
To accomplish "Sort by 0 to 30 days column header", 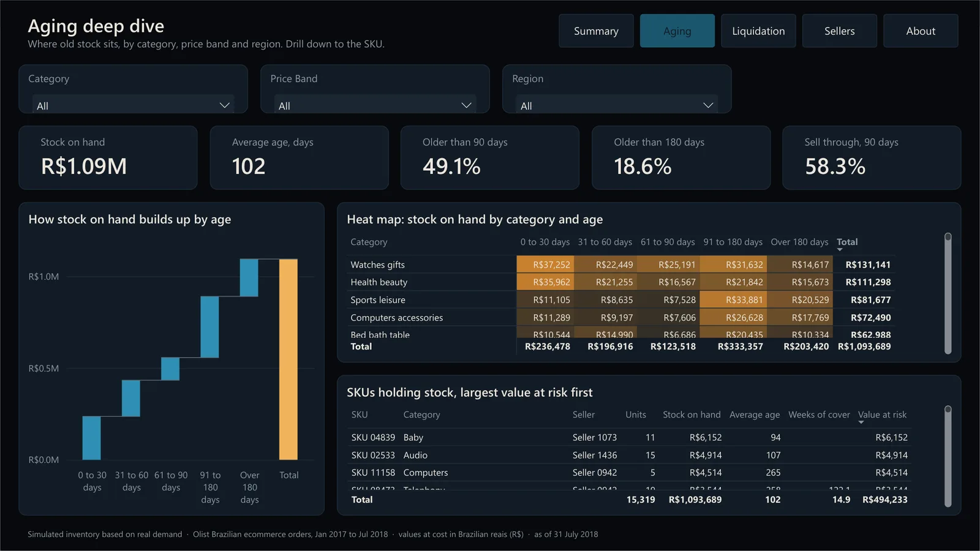I will 545,242.
